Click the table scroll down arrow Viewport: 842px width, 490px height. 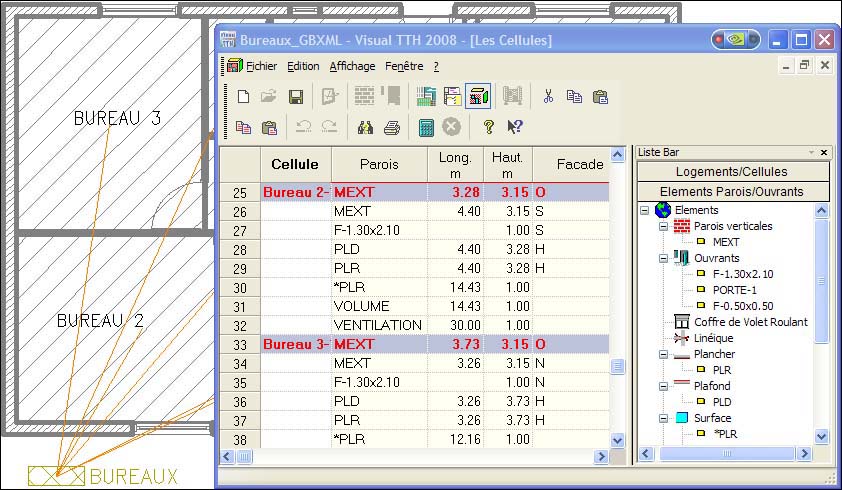618,441
